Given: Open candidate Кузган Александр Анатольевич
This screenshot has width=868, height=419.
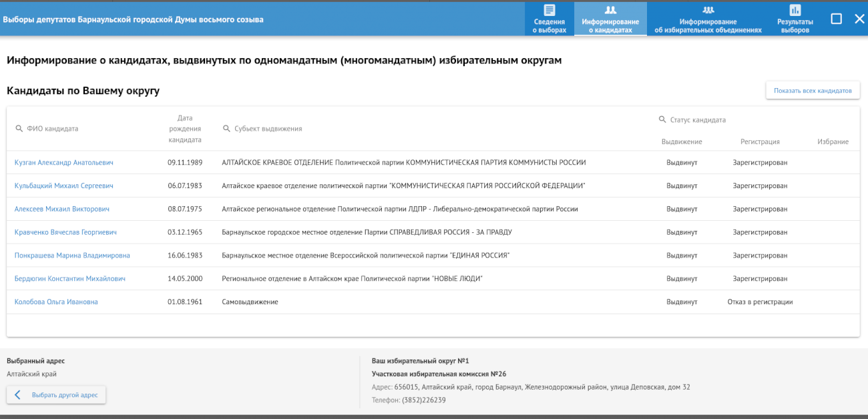Looking at the screenshot, I should [64, 163].
